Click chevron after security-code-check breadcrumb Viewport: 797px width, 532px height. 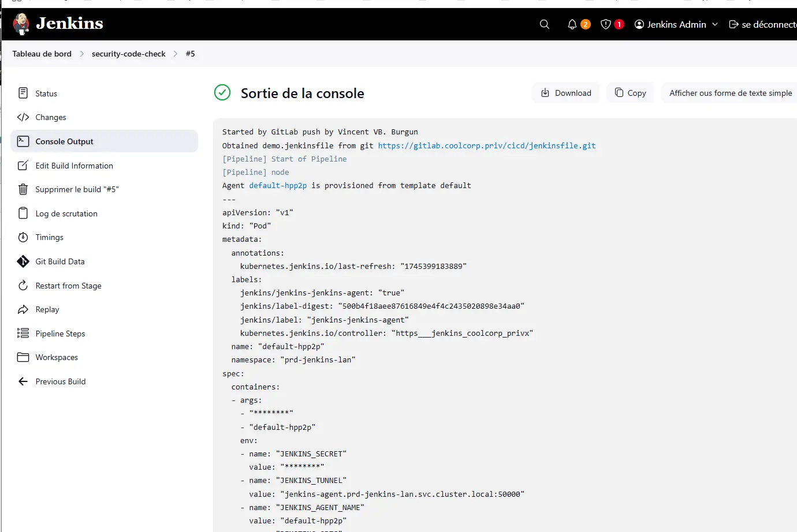click(x=176, y=54)
